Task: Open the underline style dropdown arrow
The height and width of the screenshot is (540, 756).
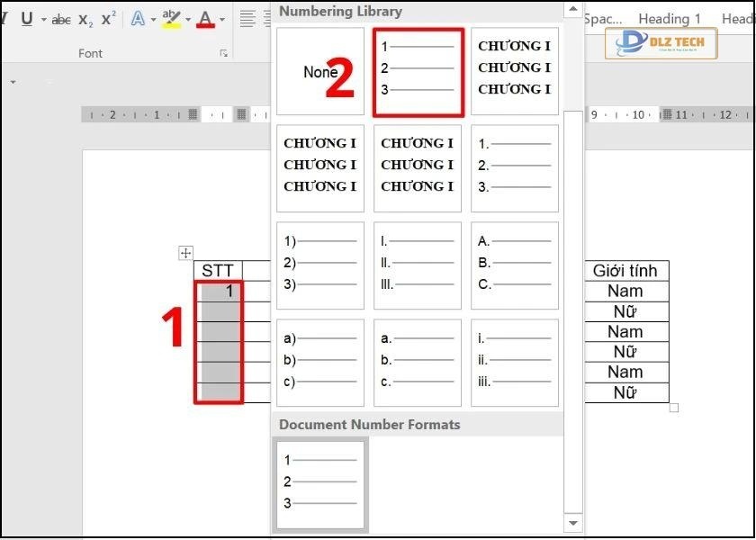Action: tap(42, 19)
